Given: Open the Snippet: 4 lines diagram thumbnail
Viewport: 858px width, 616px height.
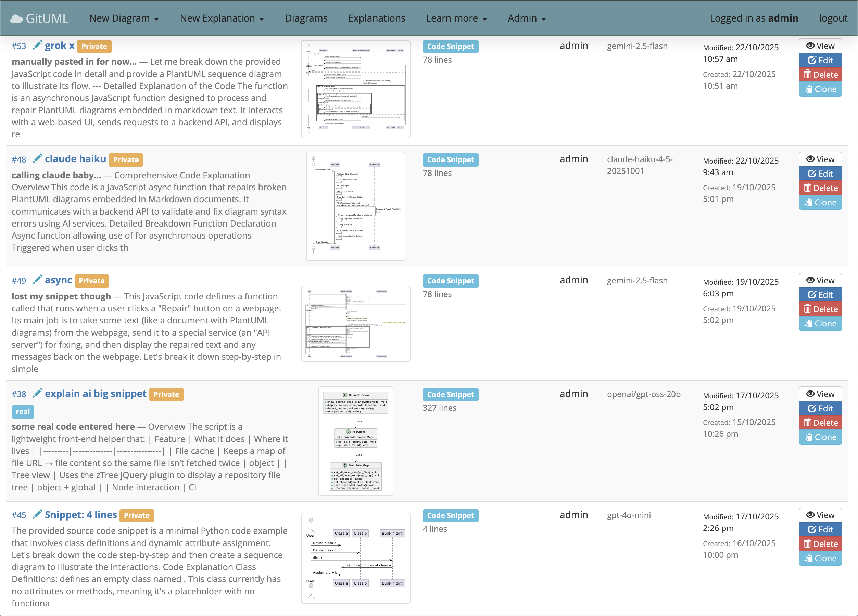Looking at the screenshot, I should (x=355, y=558).
